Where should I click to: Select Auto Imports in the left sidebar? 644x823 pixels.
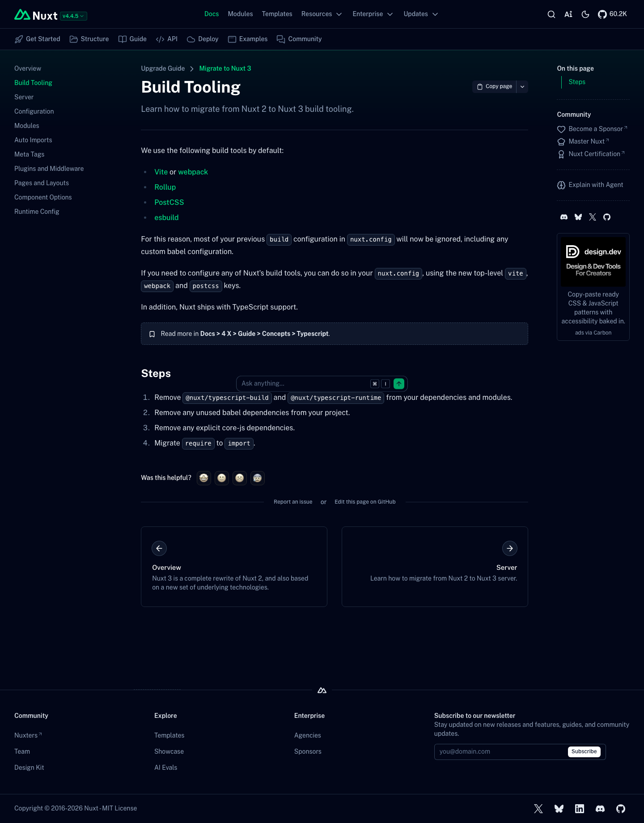pyautogui.click(x=33, y=140)
